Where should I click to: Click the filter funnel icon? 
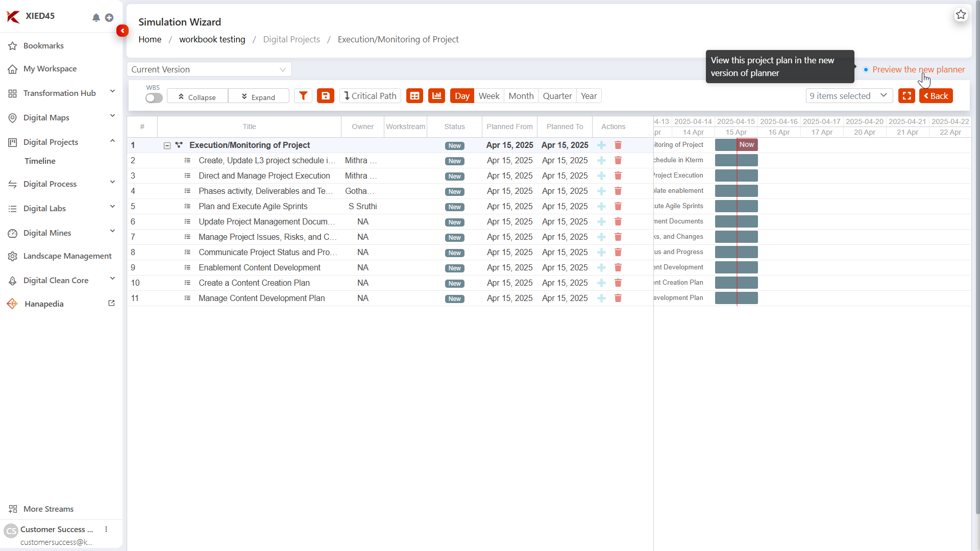tap(303, 96)
